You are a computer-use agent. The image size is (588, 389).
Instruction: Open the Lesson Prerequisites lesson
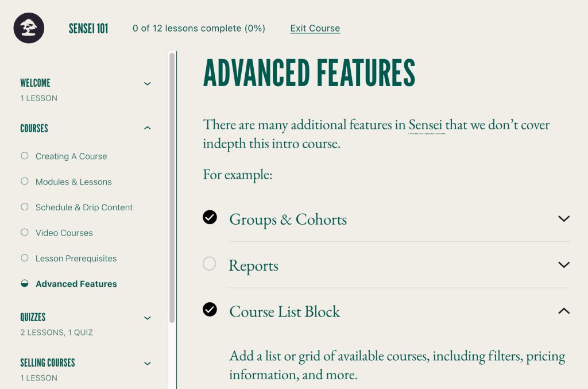coord(76,259)
